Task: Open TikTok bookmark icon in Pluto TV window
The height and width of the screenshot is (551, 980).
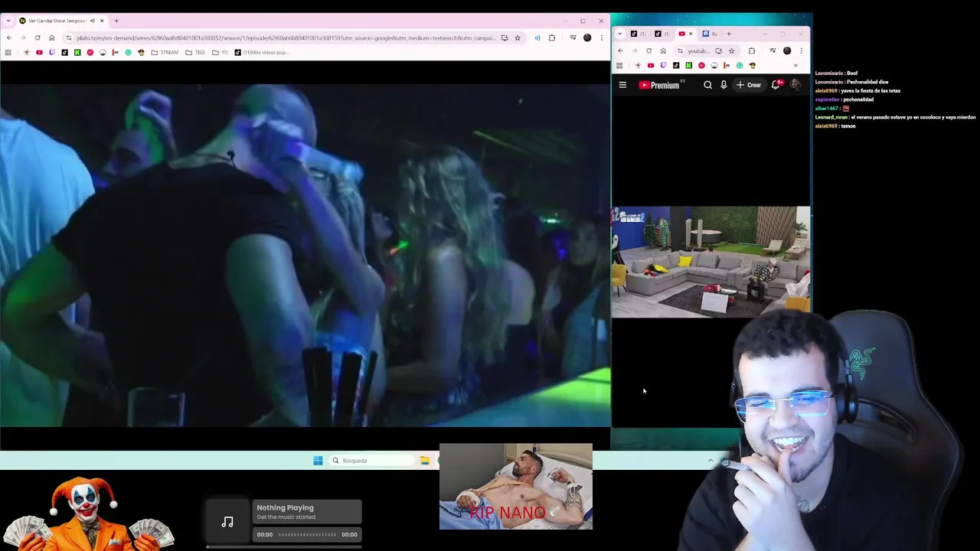Action: coord(64,52)
